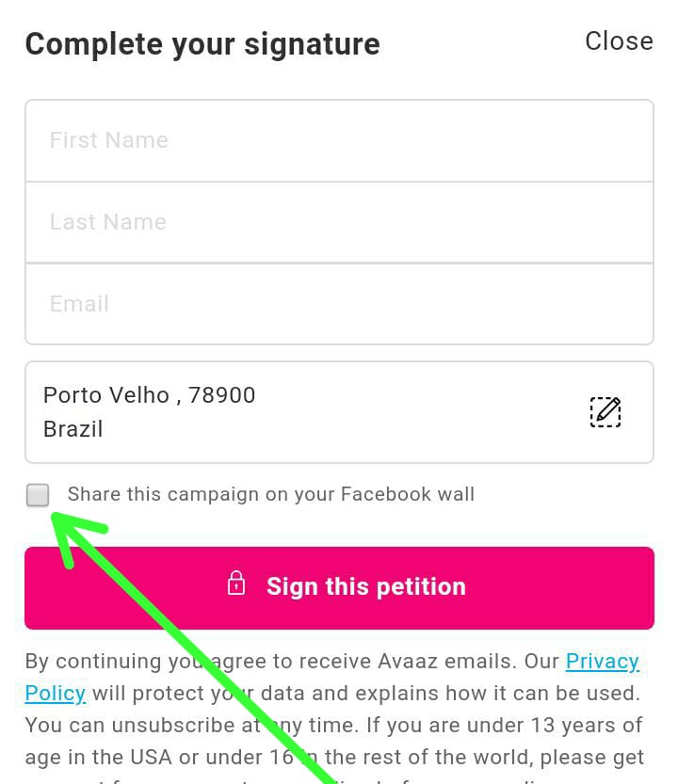Click the "Last Name" placeholder text
Screen dimensions: 678x784
click(107, 222)
